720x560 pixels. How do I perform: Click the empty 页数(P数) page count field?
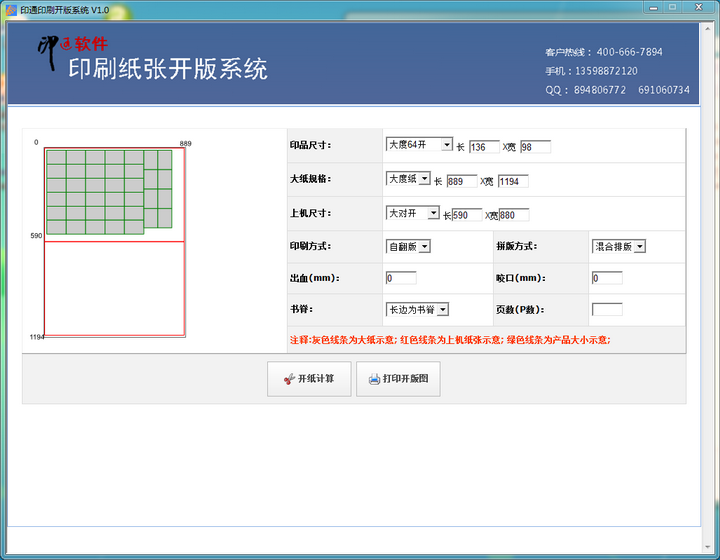click(607, 310)
